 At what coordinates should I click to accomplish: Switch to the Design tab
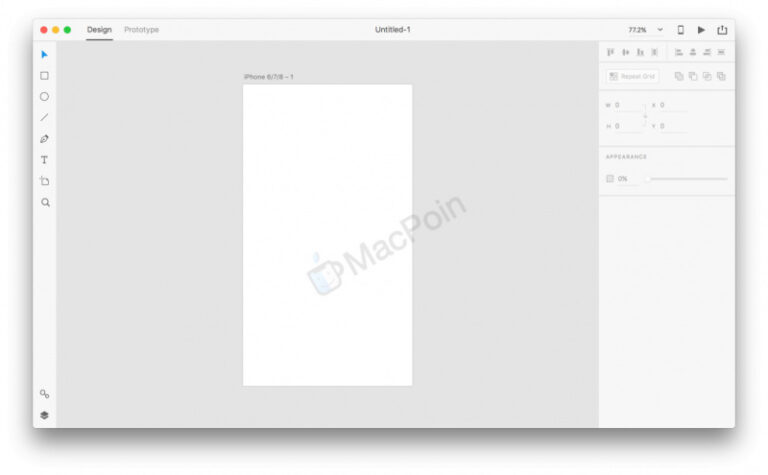99,30
